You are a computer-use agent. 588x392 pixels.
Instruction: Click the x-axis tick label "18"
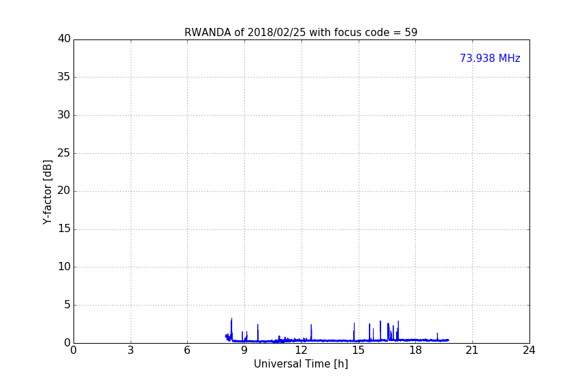click(x=416, y=350)
